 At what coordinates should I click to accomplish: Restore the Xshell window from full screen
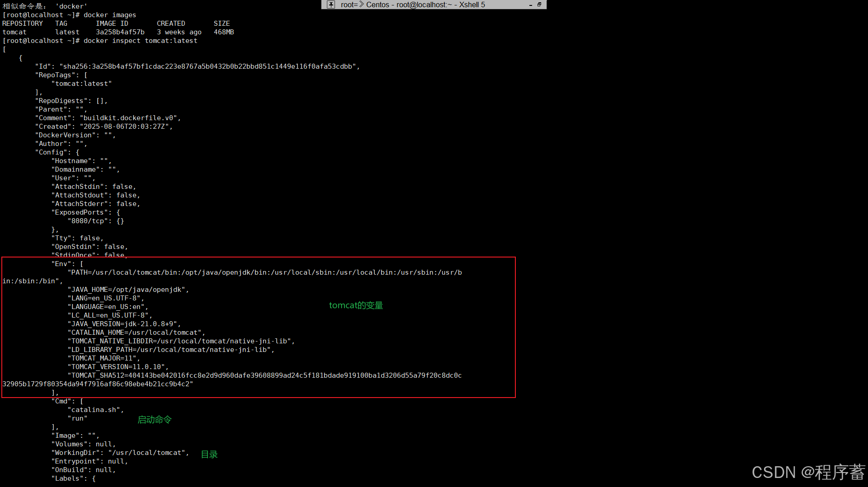click(539, 5)
